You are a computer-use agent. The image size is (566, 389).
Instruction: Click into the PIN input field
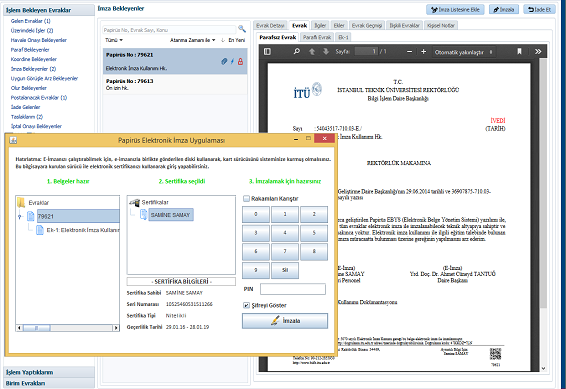293,289
